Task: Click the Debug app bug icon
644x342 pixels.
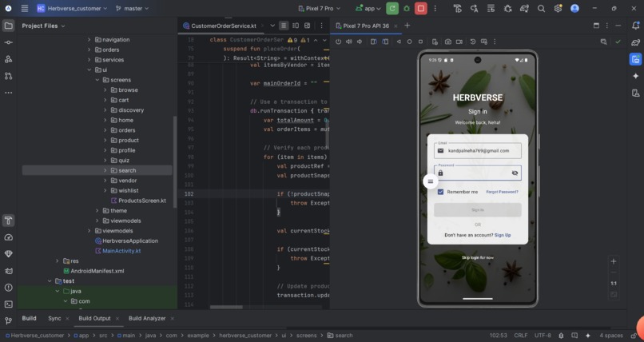Action: (407, 8)
